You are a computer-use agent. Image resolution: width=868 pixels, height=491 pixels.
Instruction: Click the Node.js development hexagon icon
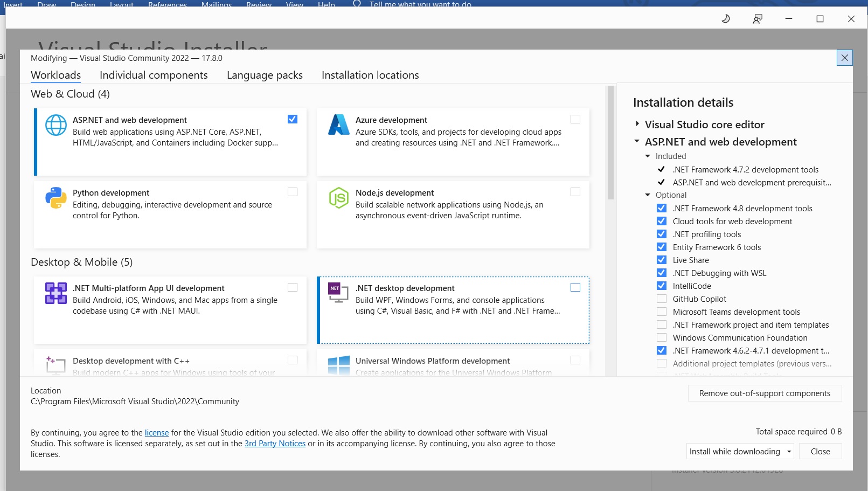[x=339, y=198]
